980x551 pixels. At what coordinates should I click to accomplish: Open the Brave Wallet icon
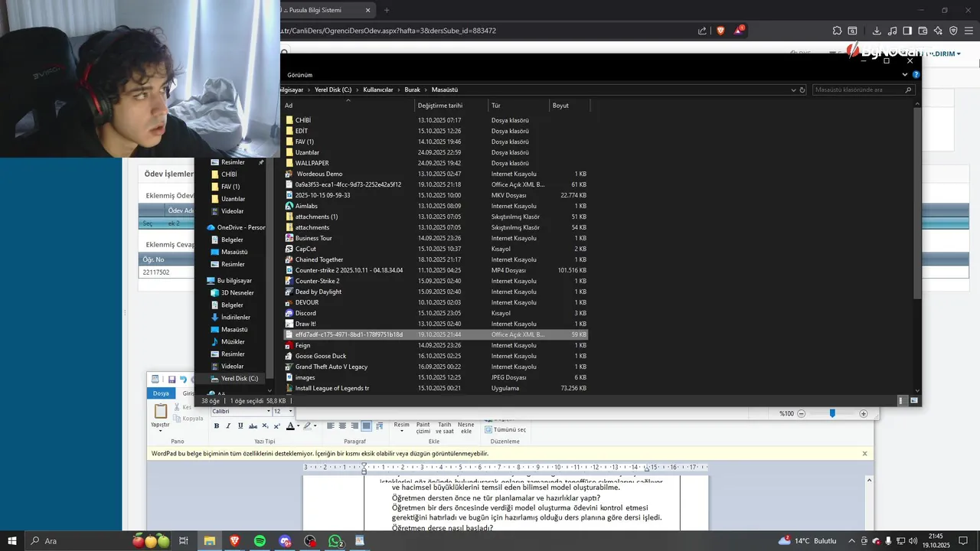[x=923, y=31]
